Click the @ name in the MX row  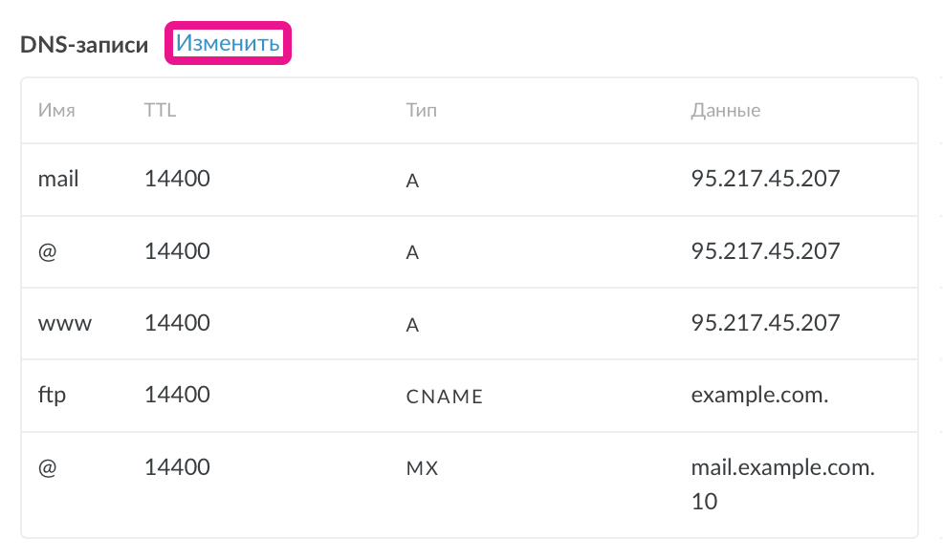pyautogui.click(x=48, y=468)
